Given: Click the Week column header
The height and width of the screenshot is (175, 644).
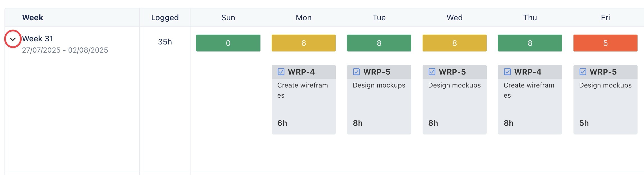Looking at the screenshot, I should 33,17.
